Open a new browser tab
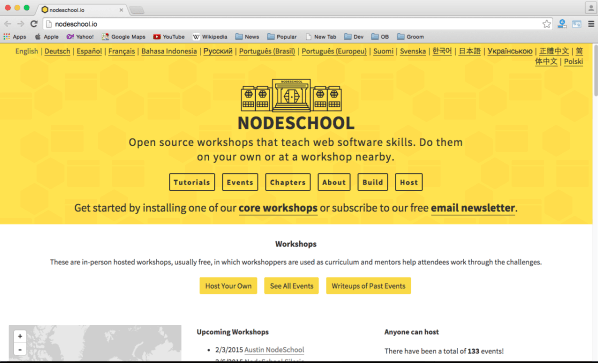The image size is (598, 363). 137,10
